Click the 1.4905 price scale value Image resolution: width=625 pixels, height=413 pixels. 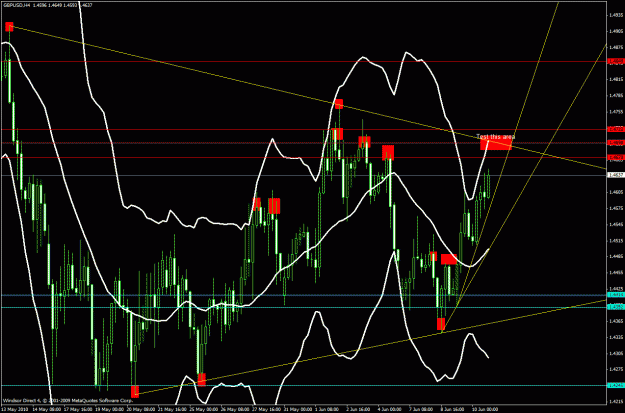point(616,31)
